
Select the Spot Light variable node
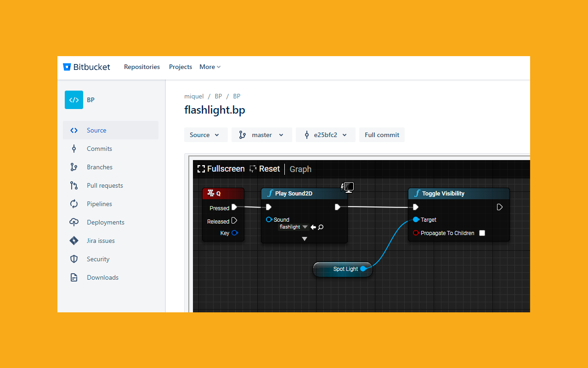click(343, 269)
